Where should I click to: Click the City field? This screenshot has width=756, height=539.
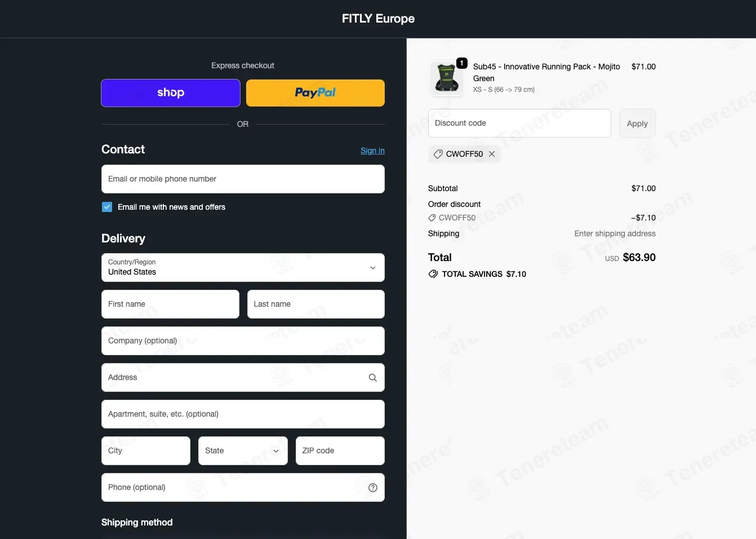pos(146,450)
